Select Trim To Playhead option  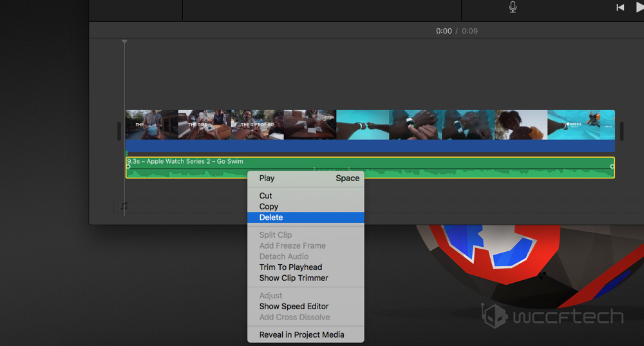point(305,267)
